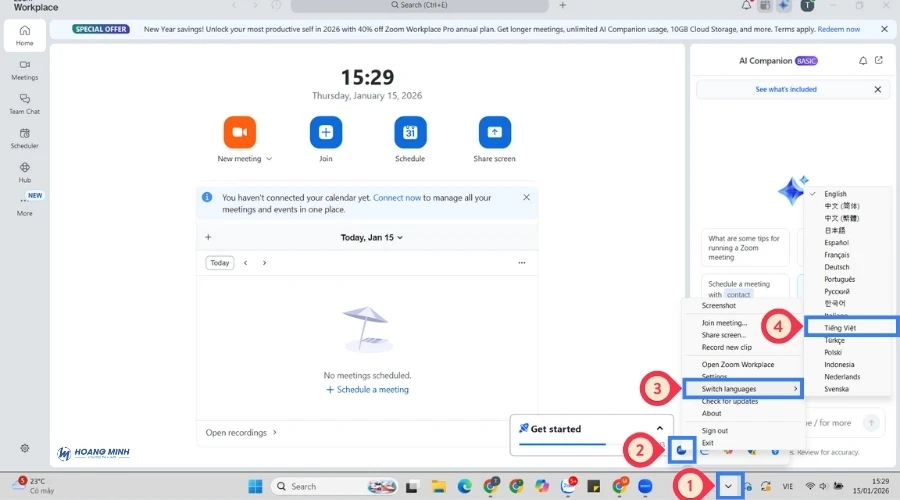
Task: Go to the previous day in the calendar
Action: [246, 263]
